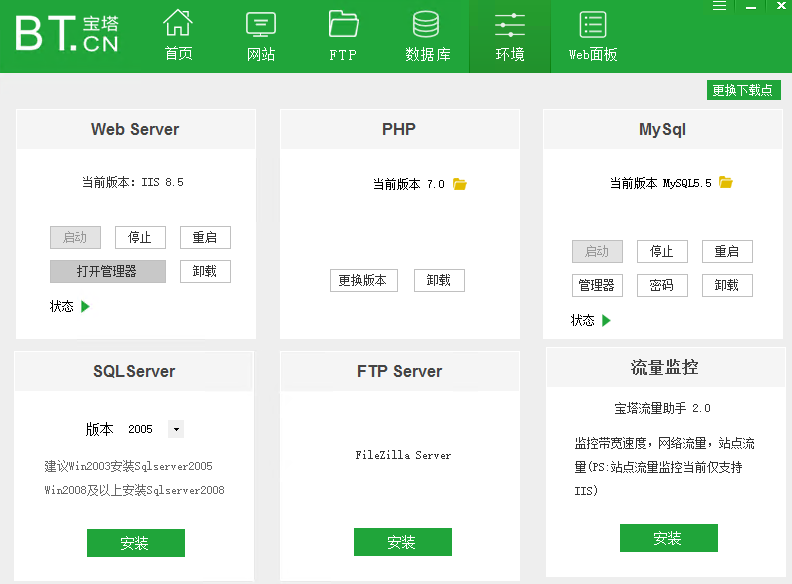
Task: Stop the Web Server with 停止
Action: coord(140,237)
